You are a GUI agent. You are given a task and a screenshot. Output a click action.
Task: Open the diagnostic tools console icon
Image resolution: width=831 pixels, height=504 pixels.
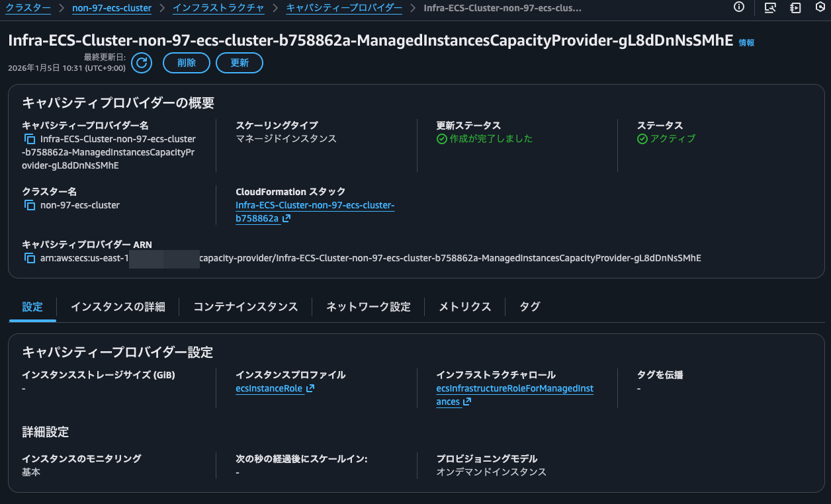[769, 8]
